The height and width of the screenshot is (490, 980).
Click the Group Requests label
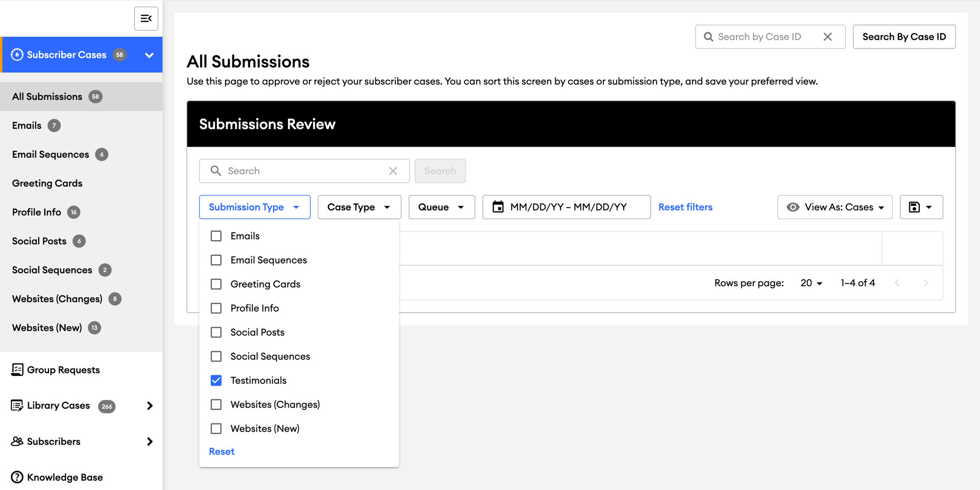(x=63, y=370)
